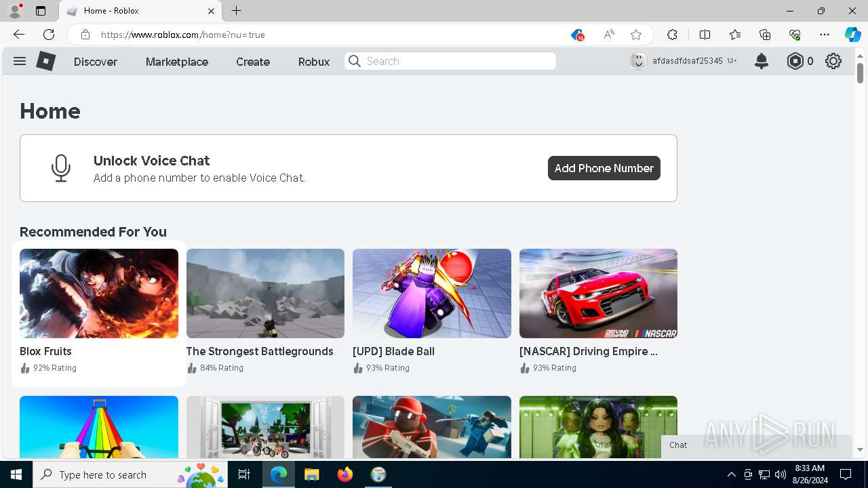Viewport: 868px width, 488px height.
Task: Toggle Edge split screen view
Action: 705,35
